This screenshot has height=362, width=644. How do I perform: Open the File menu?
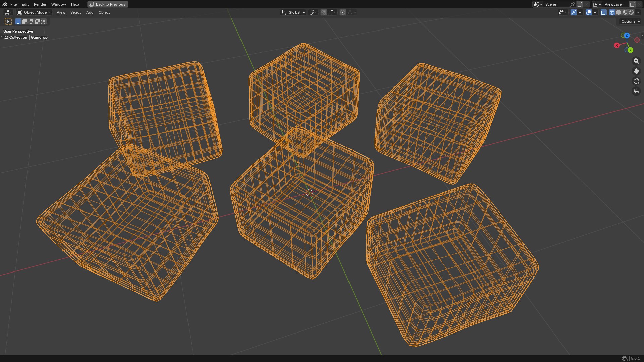point(13,4)
